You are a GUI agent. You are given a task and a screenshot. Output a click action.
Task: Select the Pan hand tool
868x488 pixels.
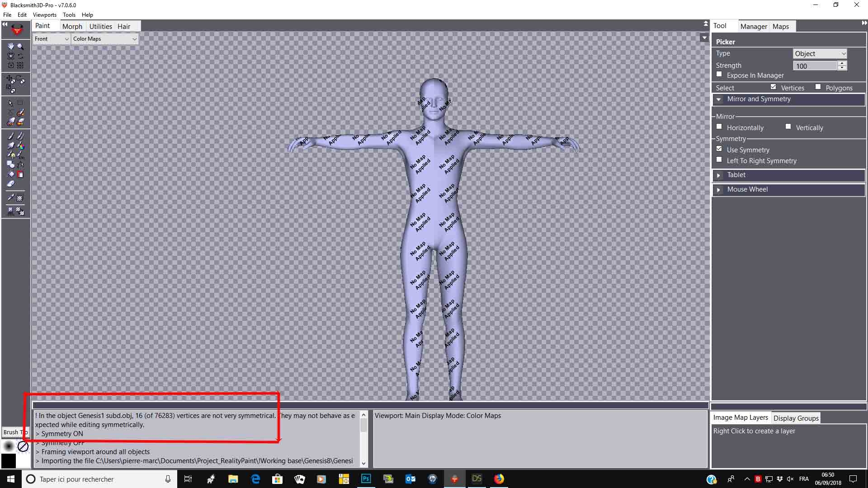(11, 47)
